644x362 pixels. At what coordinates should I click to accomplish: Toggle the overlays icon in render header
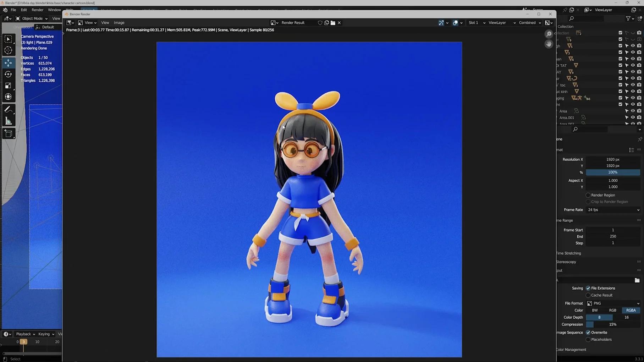tap(455, 23)
